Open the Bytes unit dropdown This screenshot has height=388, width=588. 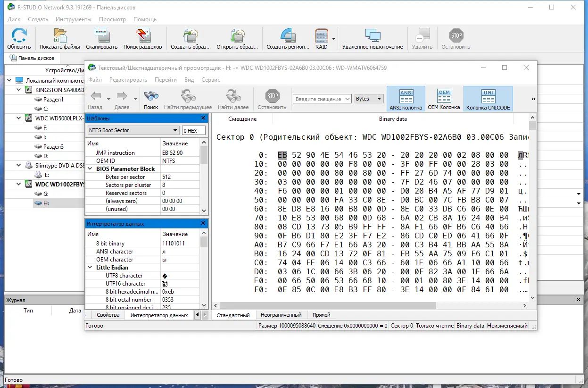(369, 99)
